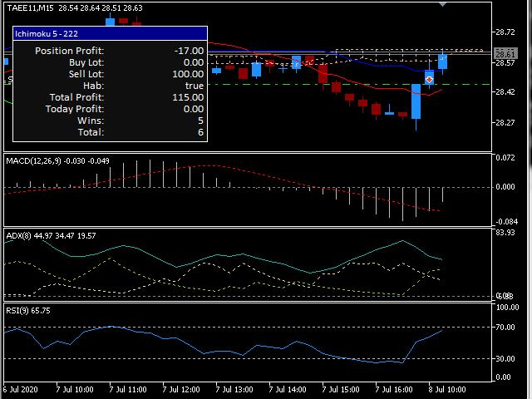
Task: Click the RSI 70.00 level label
Action: point(506,328)
